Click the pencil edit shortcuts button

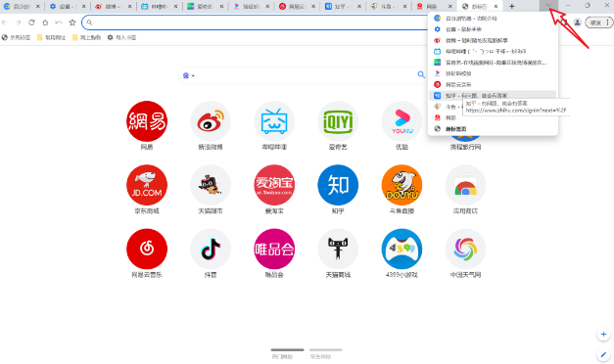[603, 354]
